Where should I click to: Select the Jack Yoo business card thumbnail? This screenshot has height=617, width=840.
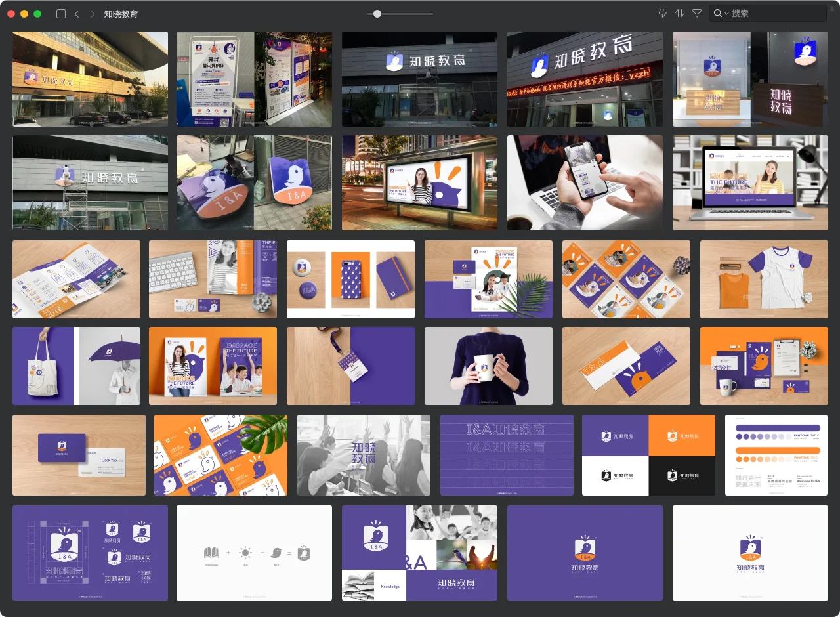(79, 455)
